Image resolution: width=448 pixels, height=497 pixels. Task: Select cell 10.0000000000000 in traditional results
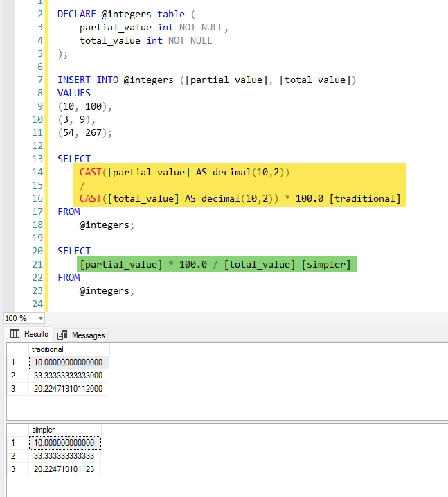69,363
